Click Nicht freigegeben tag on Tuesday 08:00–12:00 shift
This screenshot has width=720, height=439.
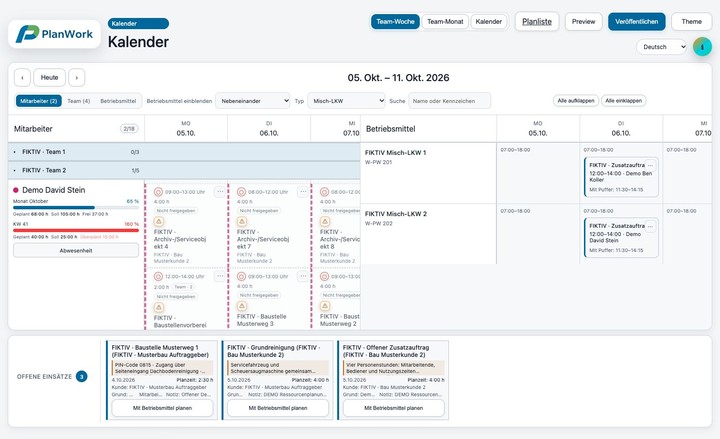point(259,211)
